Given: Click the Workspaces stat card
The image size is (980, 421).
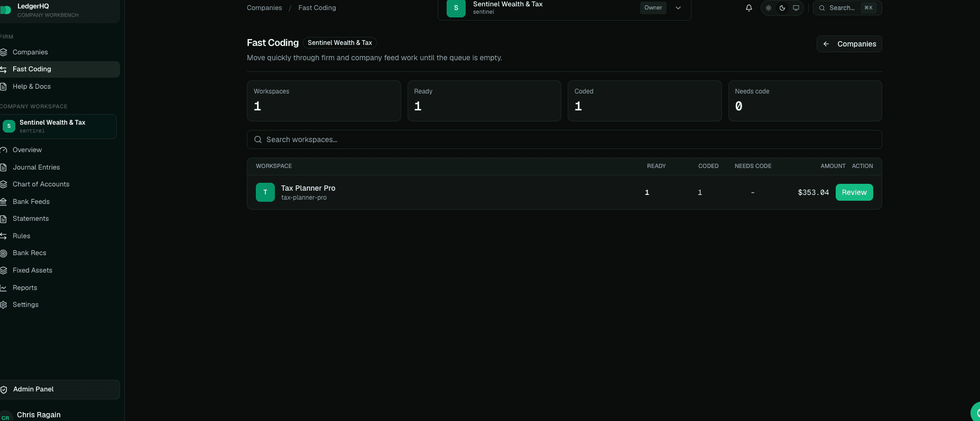Looking at the screenshot, I should [323, 101].
